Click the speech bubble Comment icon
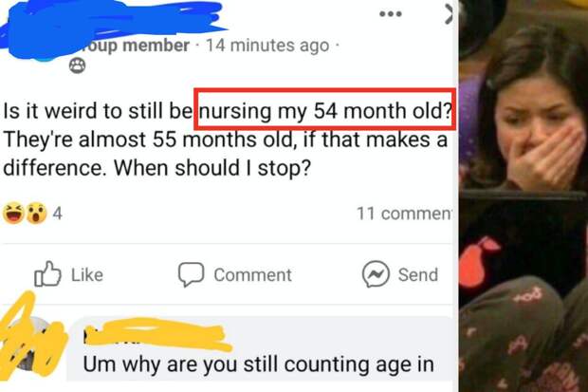 (191, 274)
